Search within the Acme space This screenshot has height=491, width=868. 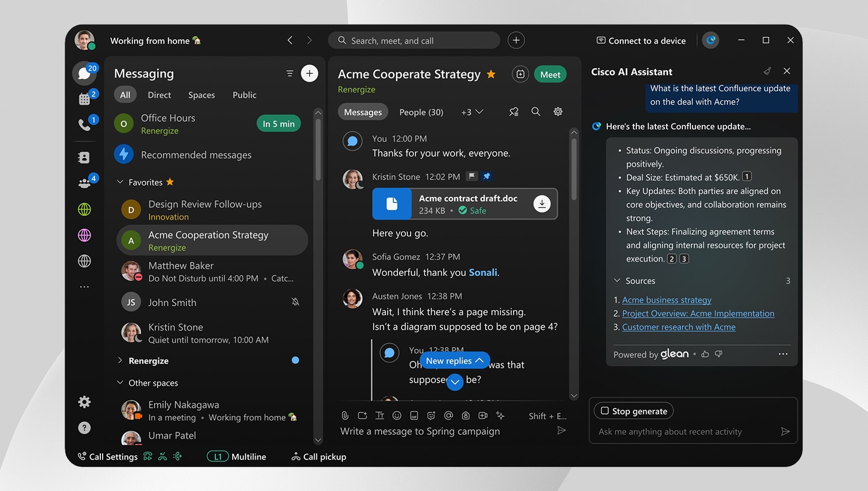[535, 112]
